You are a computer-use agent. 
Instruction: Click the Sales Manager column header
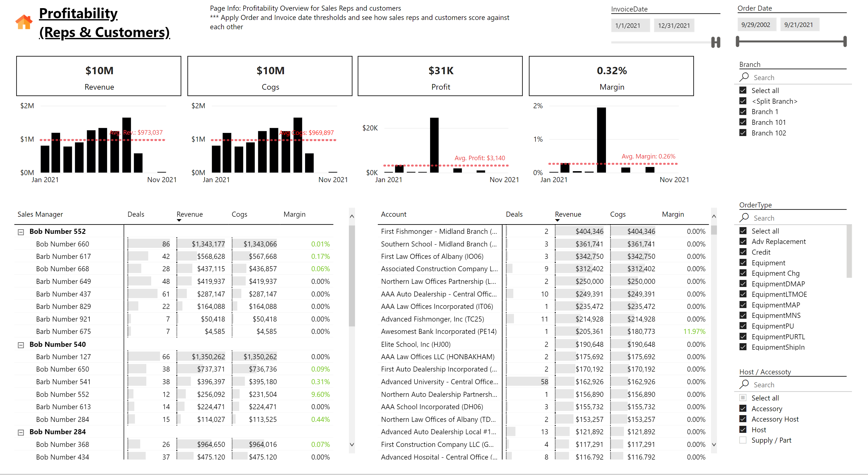[40, 214]
